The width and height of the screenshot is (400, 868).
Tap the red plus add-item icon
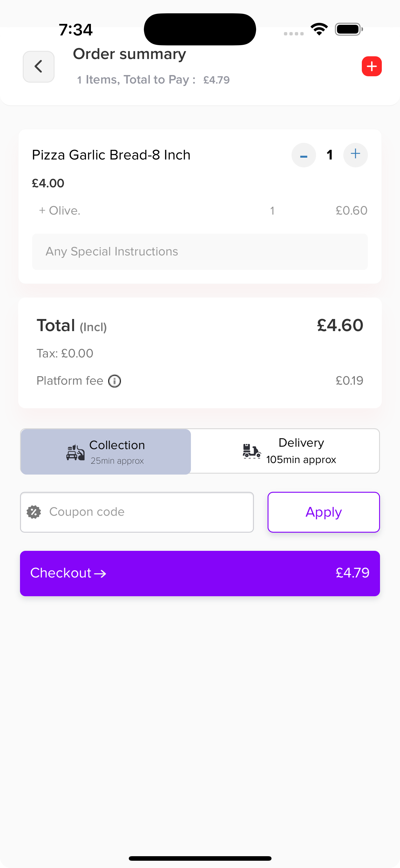point(372,66)
